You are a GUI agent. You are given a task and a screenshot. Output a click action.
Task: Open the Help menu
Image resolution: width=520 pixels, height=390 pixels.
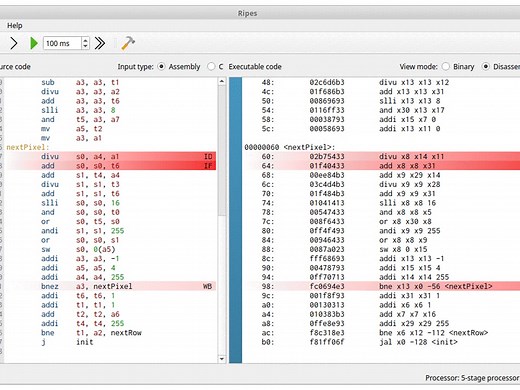[15, 26]
